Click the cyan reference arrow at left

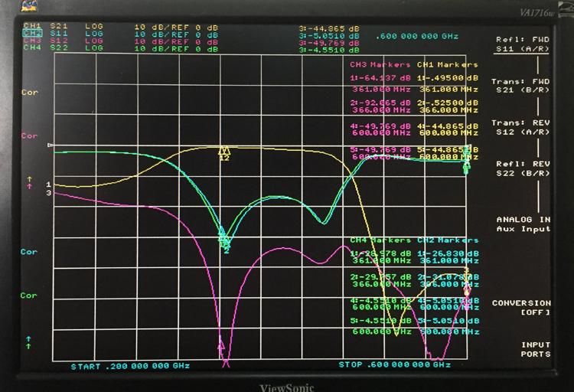[x=30, y=338]
